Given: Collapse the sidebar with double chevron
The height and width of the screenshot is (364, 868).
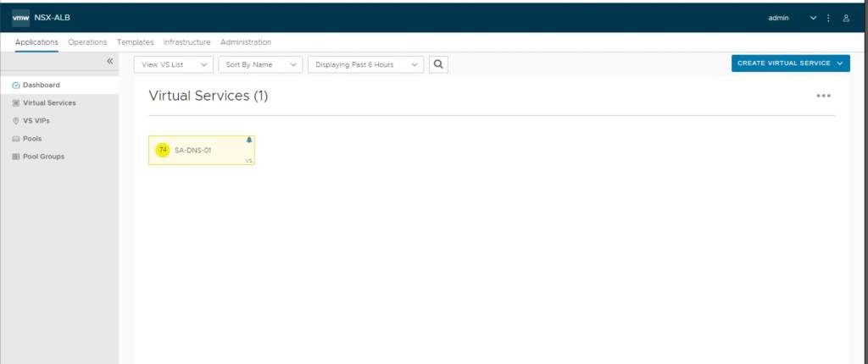Looking at the screenshot, I should (x=109, y=61).
